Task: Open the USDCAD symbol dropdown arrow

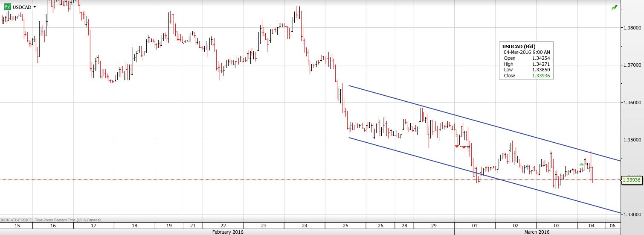Action: (35, 7)
